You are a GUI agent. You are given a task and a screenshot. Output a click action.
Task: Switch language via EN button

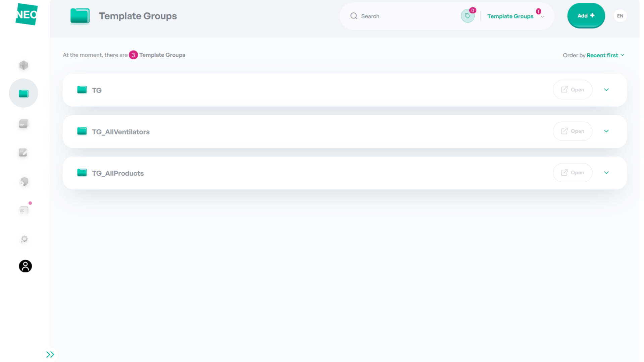click(620, 16)
